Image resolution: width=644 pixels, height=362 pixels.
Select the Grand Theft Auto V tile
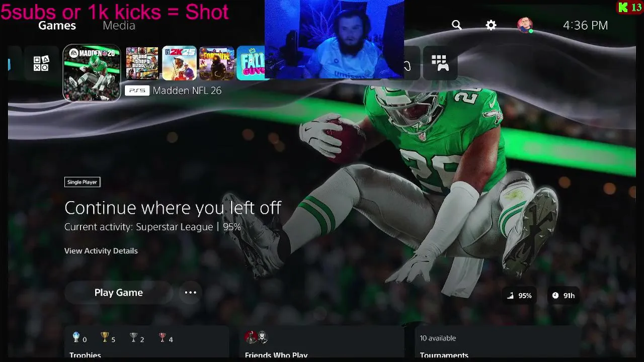pos(142,63)
